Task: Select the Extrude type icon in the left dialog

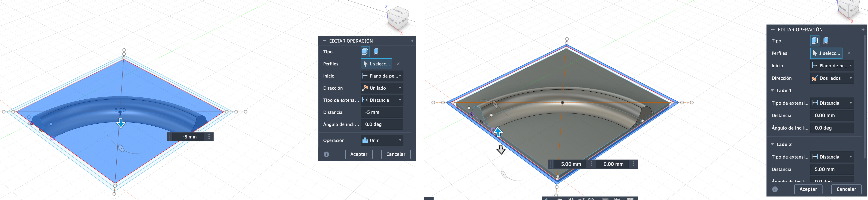Action: point(365,52)
